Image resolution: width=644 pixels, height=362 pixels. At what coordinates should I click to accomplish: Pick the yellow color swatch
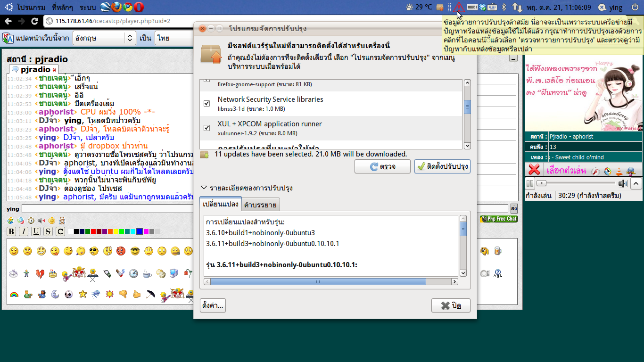[x=116, y=231]
